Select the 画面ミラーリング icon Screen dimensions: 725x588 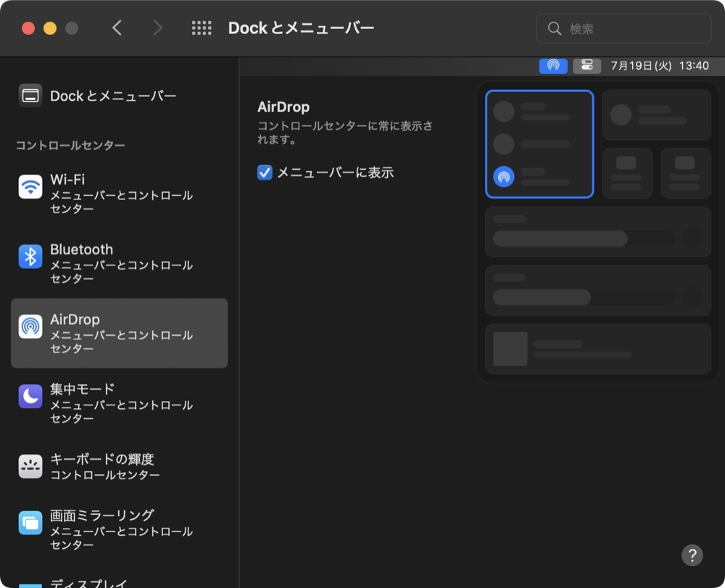click(x=30, y=523)
